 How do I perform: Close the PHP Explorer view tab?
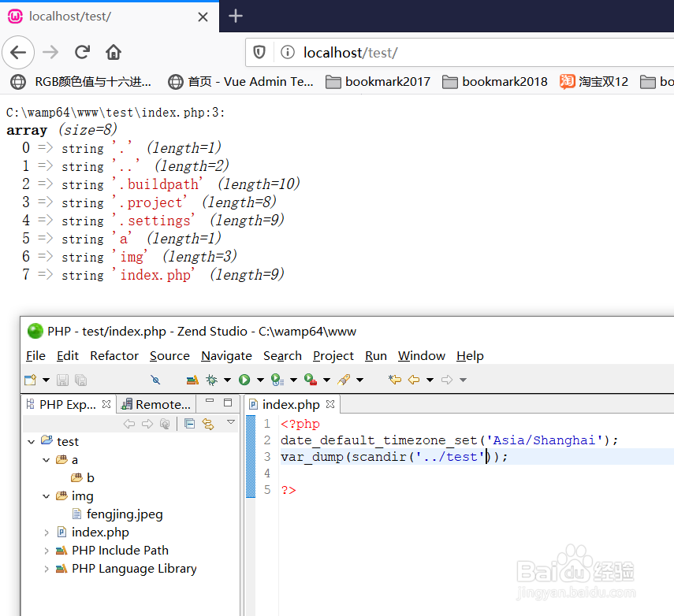[x=106, y=404]
